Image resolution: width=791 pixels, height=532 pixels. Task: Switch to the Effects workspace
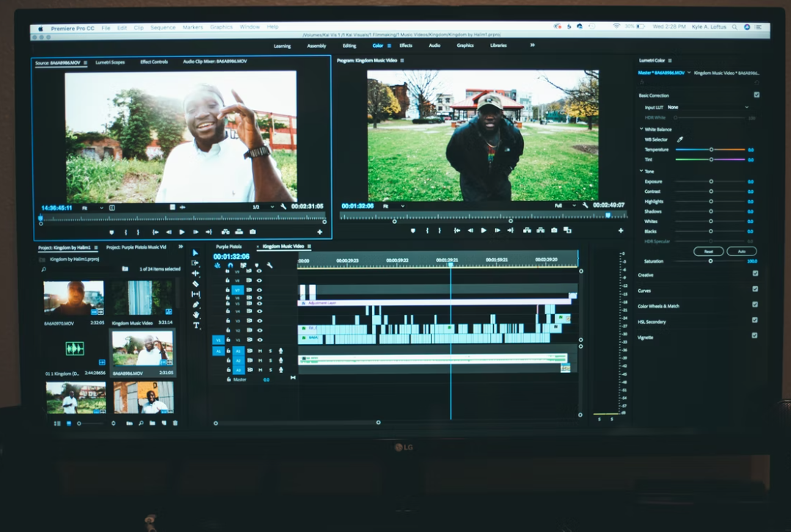click(406, 45)
